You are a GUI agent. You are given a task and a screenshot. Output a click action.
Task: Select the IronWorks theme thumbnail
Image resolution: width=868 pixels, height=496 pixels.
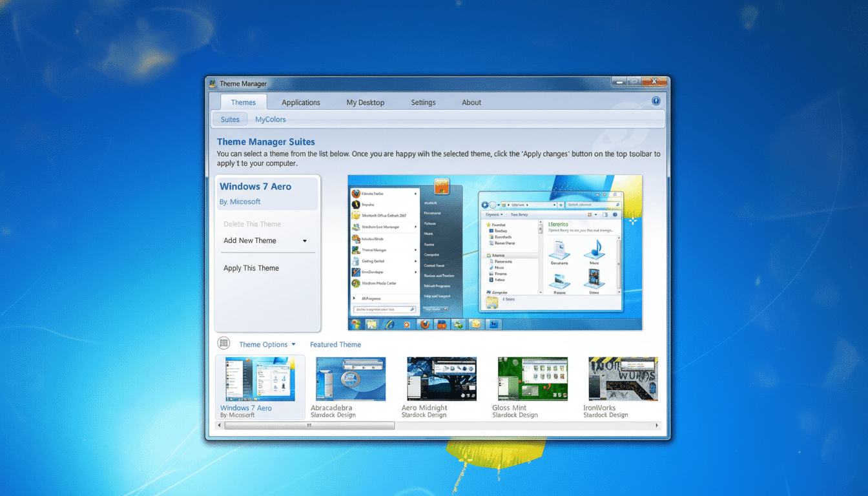click(x=622, y=378)
